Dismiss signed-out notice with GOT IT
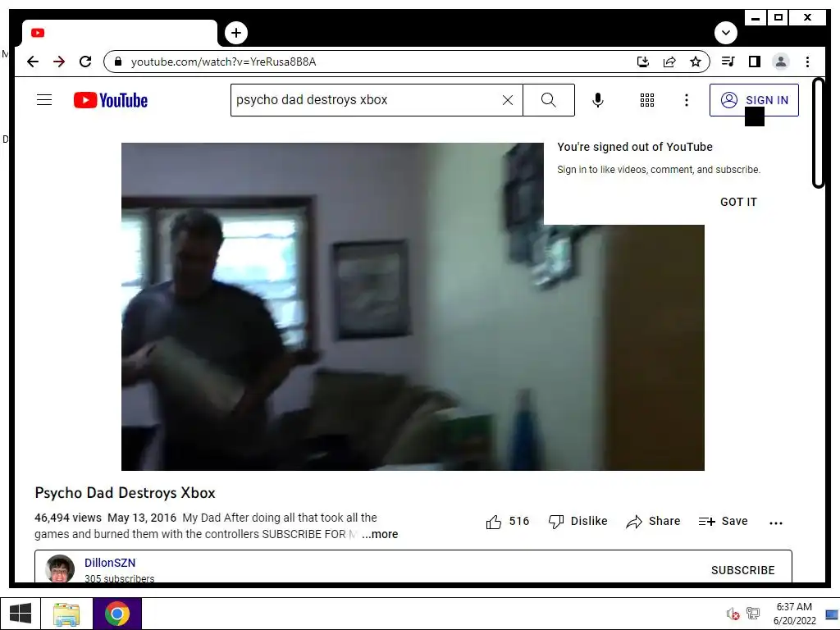This screenshot has width=840, height=630. [738, 202]
